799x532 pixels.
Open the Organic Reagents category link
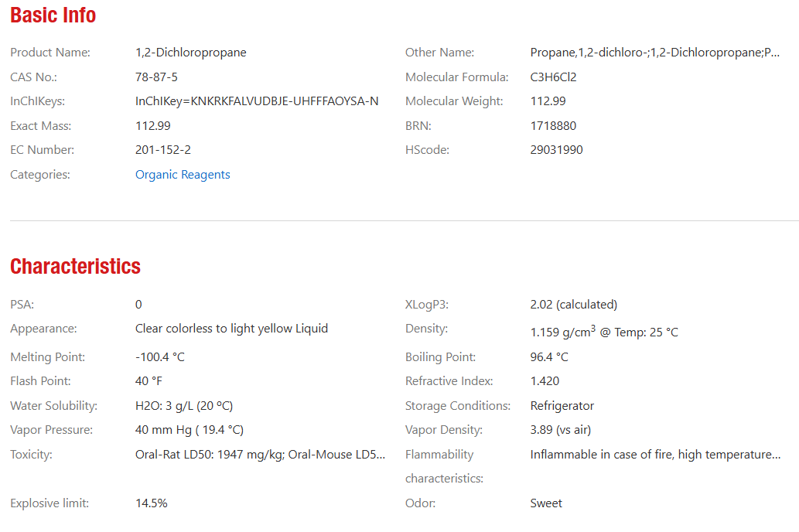coord(183,175)
